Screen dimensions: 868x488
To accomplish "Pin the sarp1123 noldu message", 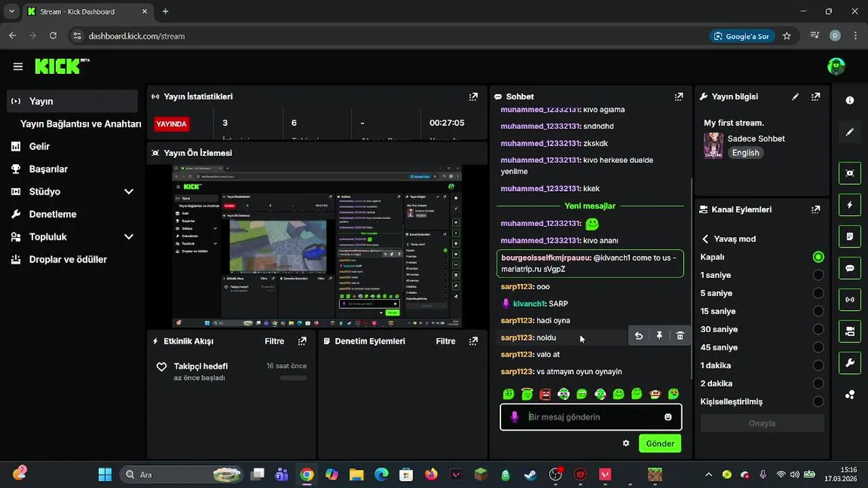I will point(659,336).
